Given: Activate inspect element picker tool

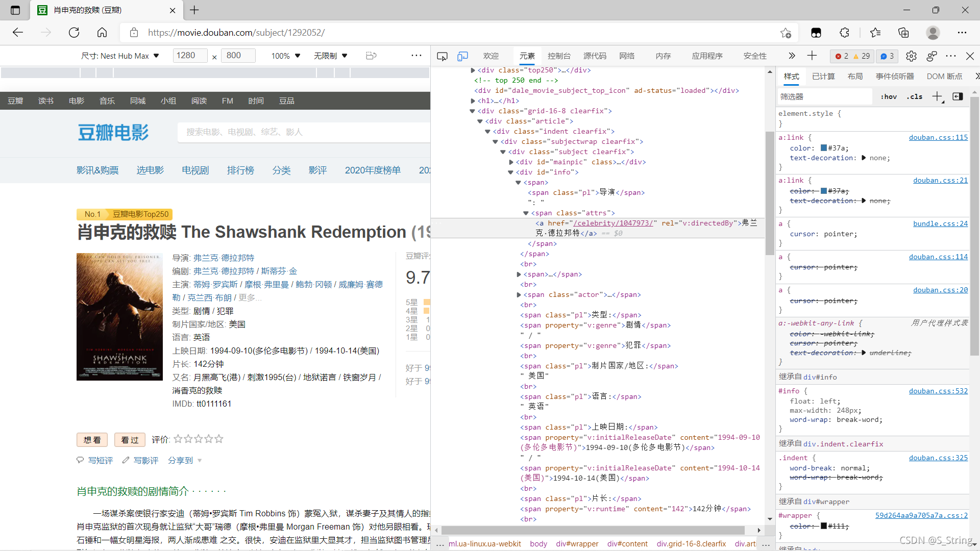Looking at the screenshot, I should click(x=442, y=56).
